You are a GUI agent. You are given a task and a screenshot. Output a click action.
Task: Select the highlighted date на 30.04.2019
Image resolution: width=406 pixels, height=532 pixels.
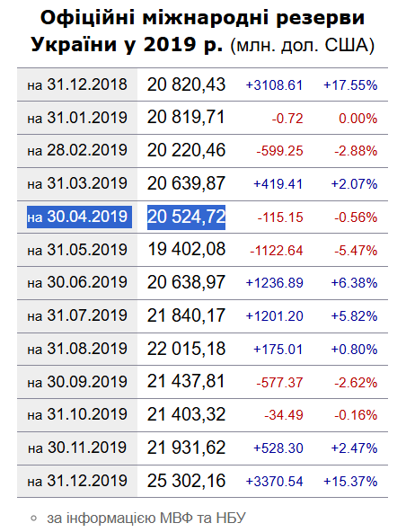coord(79,217)
